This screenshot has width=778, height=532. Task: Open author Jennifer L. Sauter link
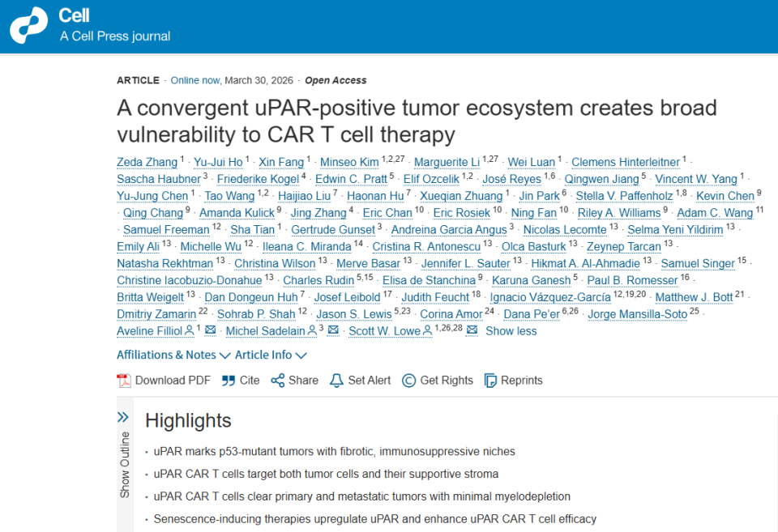click(x=465, y=263)
